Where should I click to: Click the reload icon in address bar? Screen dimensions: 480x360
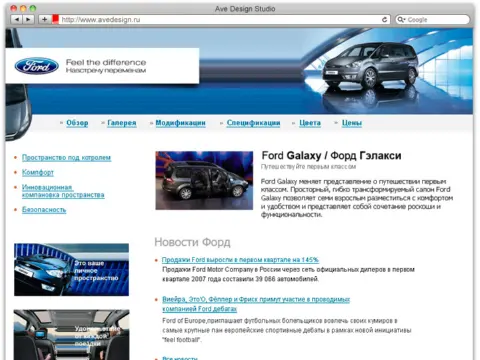pyautogui.click(x=384, y=20)
